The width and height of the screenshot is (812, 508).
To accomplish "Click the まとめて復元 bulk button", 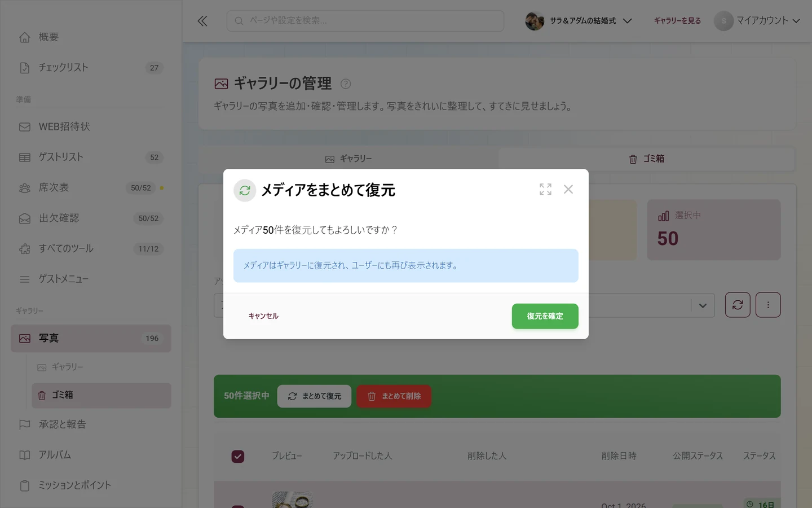I will (314, 396).
